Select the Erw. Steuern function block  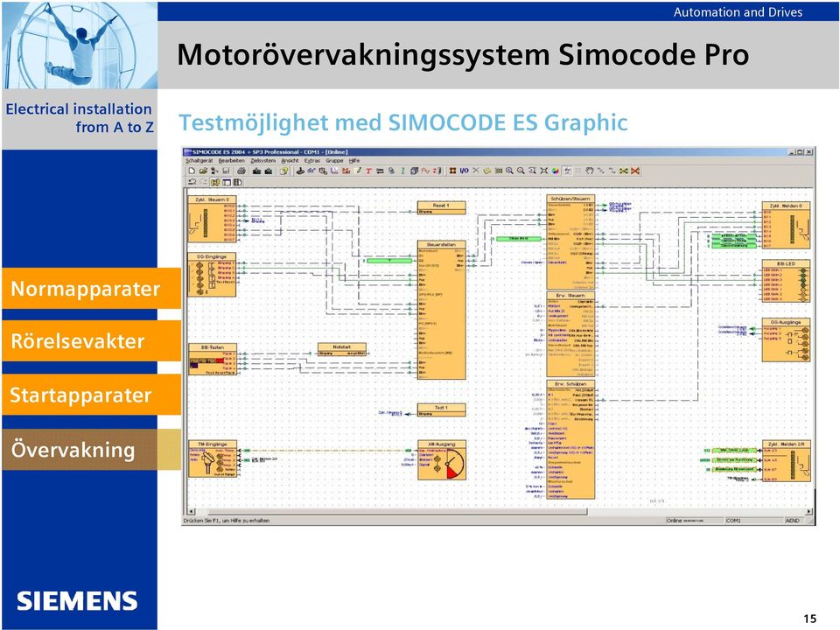click(570, 334)
